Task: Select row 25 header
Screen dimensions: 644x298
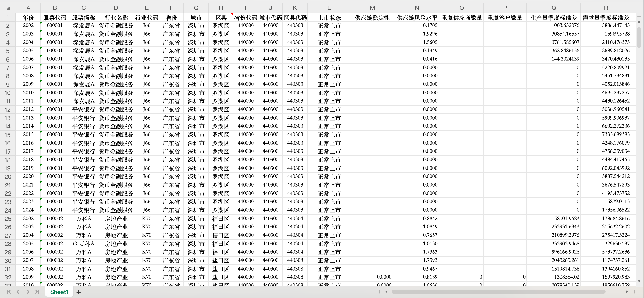Action: [x=8, y=219]
